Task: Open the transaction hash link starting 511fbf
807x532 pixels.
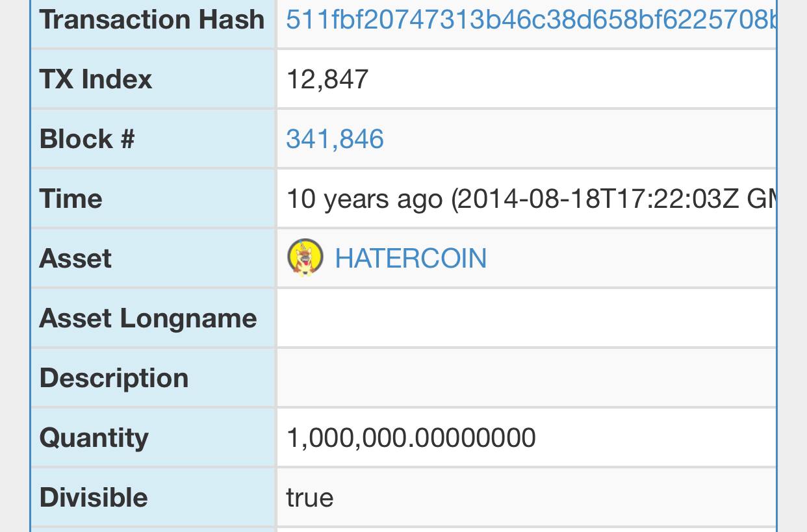Action: point(532,19)
